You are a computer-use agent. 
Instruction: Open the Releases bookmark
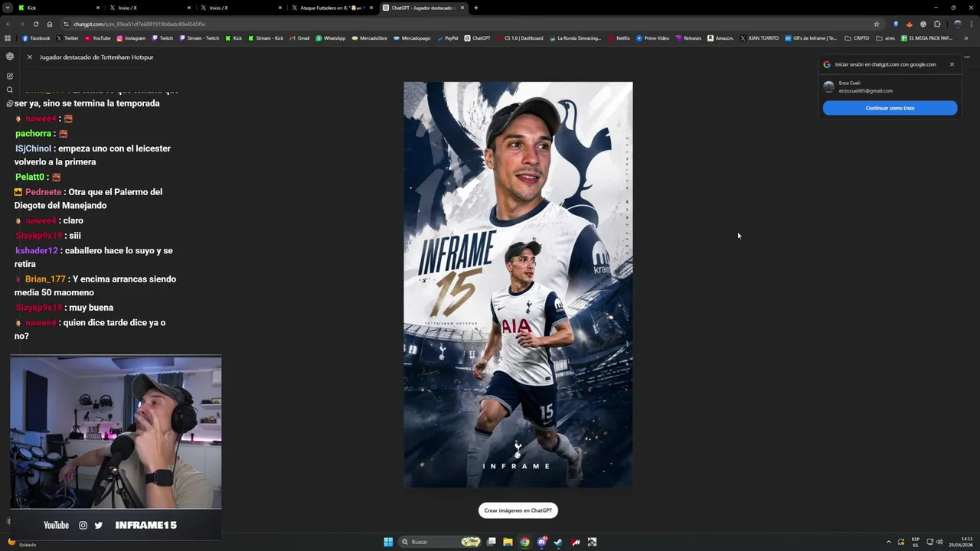[x=688, y=38]
